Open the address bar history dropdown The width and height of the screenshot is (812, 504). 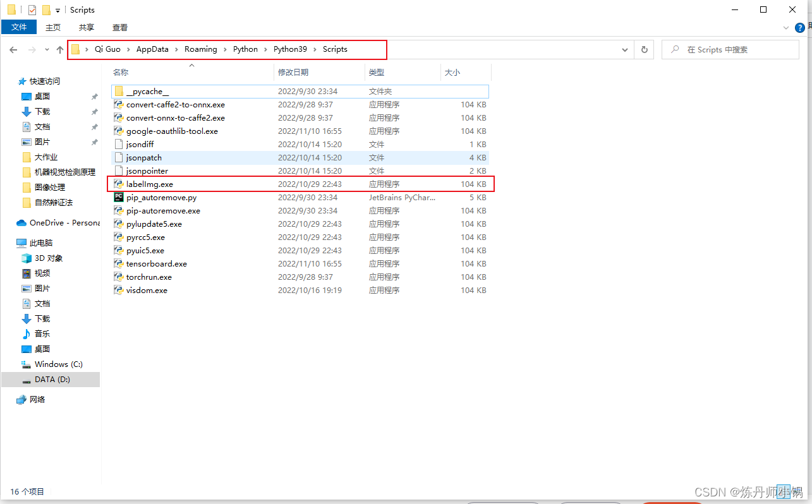[624, 49]
